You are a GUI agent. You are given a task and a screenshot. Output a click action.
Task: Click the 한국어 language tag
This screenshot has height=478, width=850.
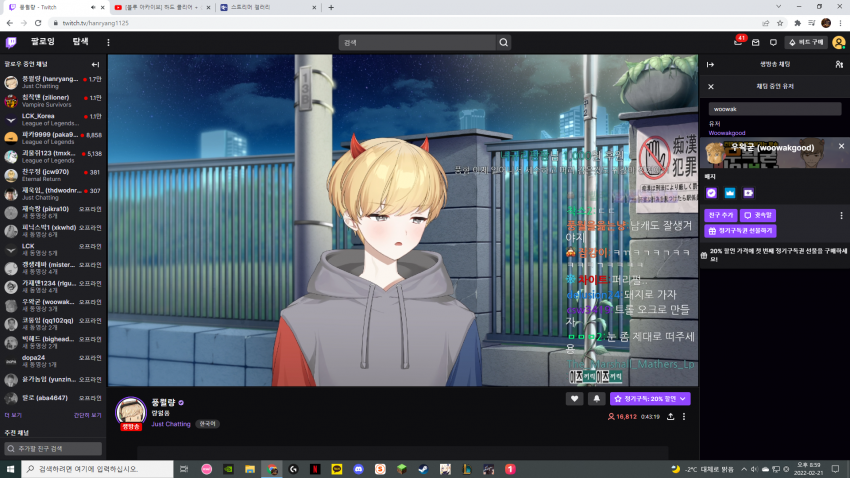point(208,424)
